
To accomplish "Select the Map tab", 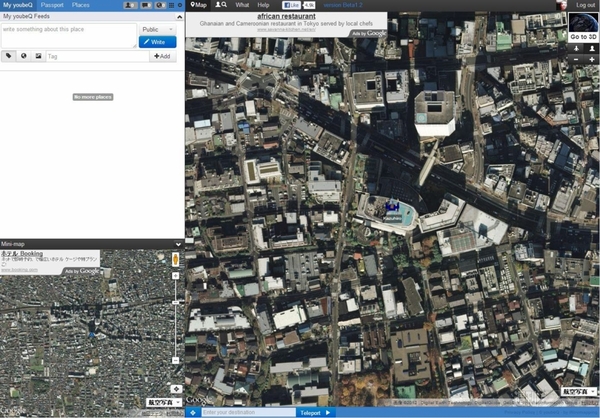I will [198, 5].
